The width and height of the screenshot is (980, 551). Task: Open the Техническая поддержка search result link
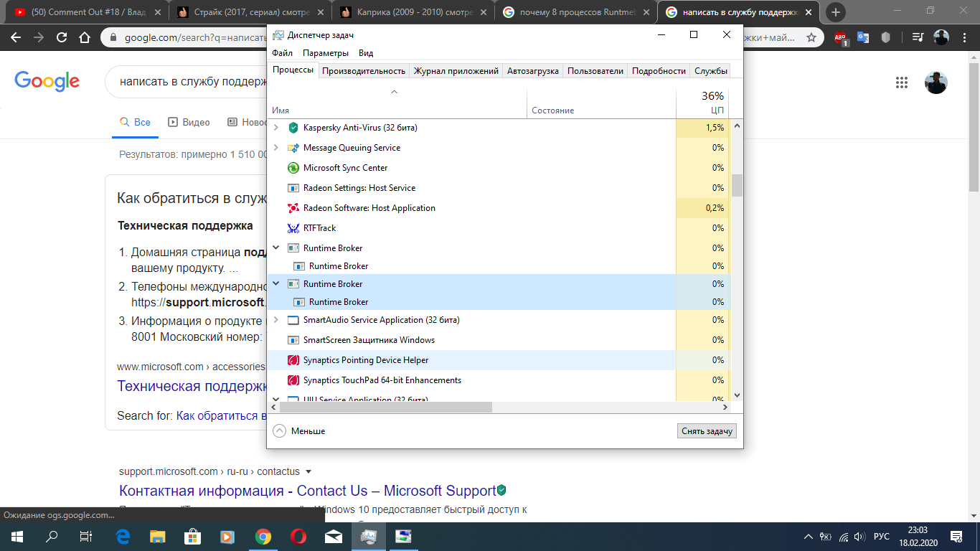point(192,386)
